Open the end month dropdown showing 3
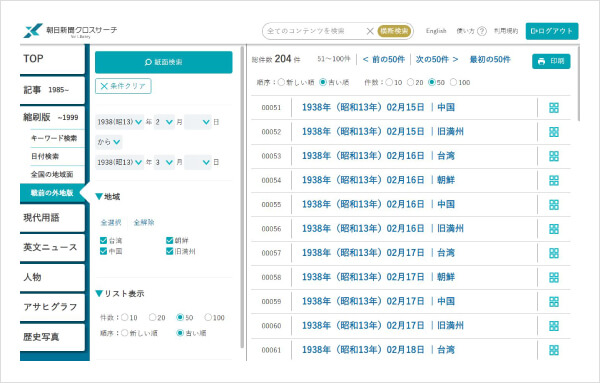The width and height of the screenshot is (600, 383). click(x=164, y=162)
